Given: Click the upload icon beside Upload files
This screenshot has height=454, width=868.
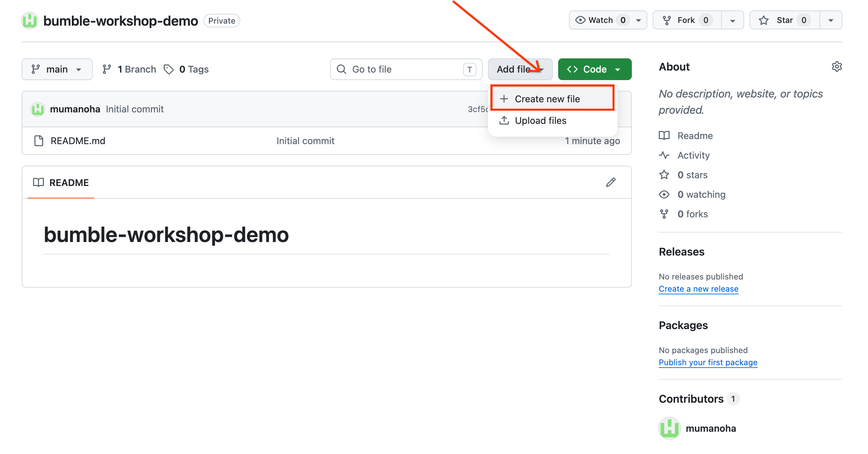Looking at the screenshot, I should 504,121.
